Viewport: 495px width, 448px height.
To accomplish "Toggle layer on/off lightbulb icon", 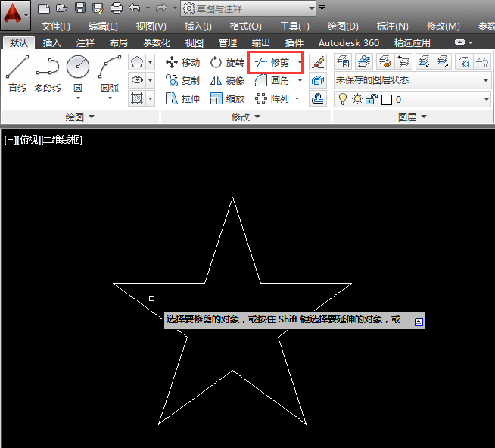I will [x=343, y=99].
